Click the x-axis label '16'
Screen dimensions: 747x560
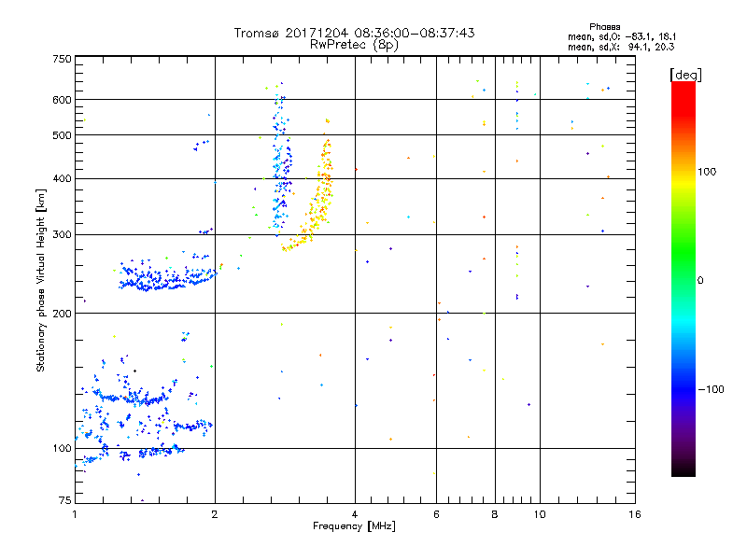click(x=635, y=514)
